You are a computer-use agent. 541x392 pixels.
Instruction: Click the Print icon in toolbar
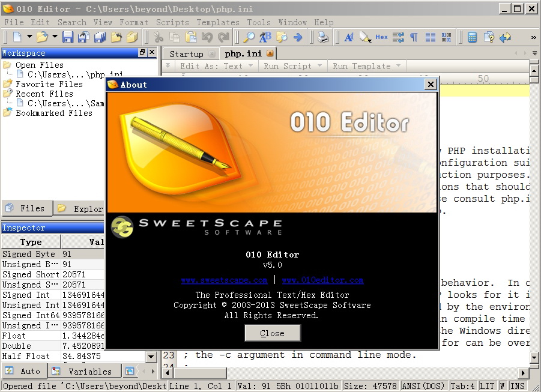[323, 37]
